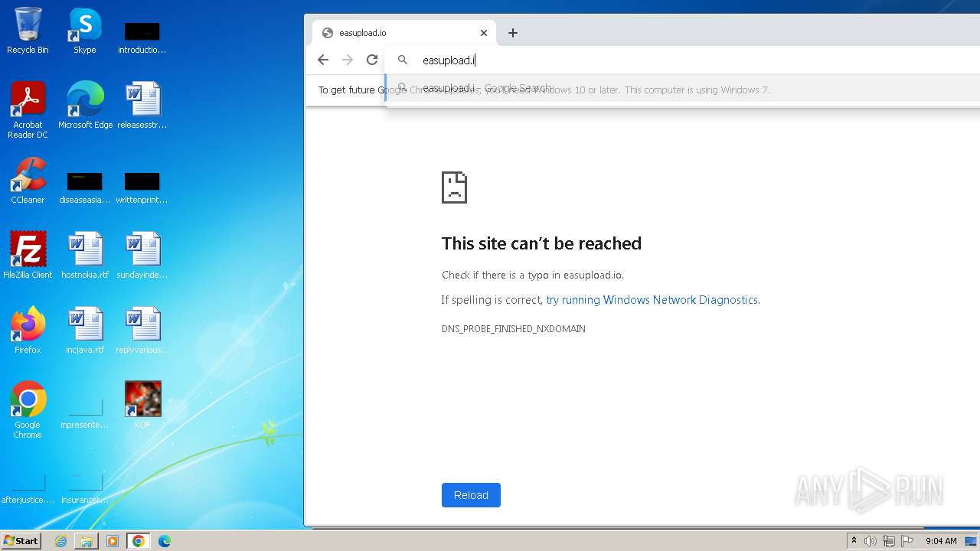Open the media player taskbar icon
Screen dimensions: 980x551
(x=113, y=541)
